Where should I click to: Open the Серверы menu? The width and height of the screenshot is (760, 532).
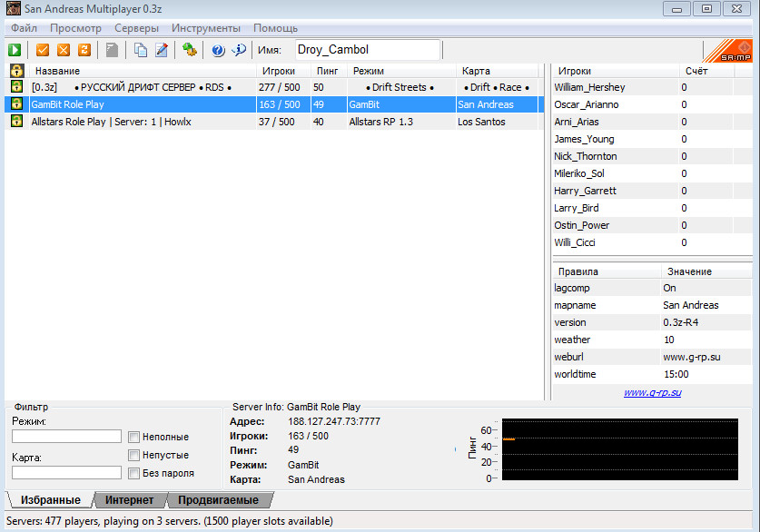(137, 28)
